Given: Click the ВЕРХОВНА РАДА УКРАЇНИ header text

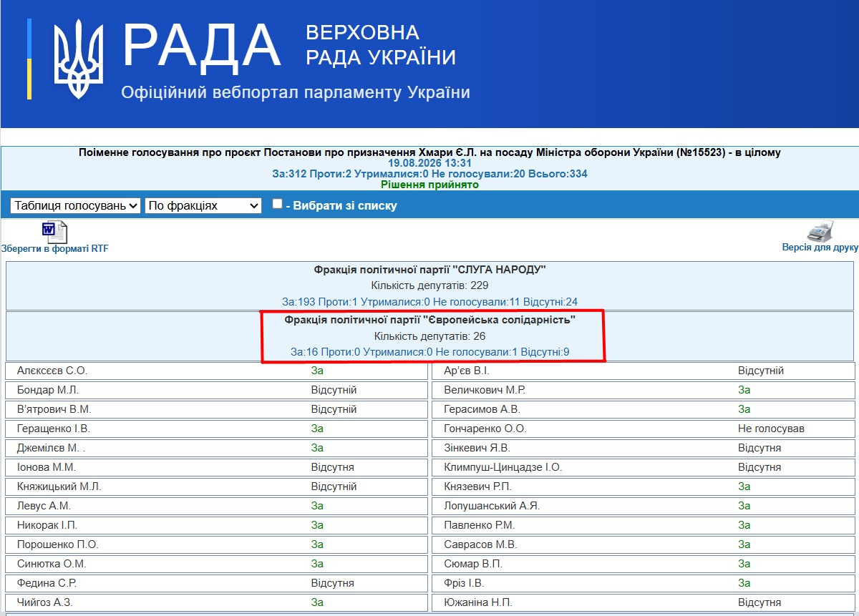Looking at the screenshot, I should point(381,44).
